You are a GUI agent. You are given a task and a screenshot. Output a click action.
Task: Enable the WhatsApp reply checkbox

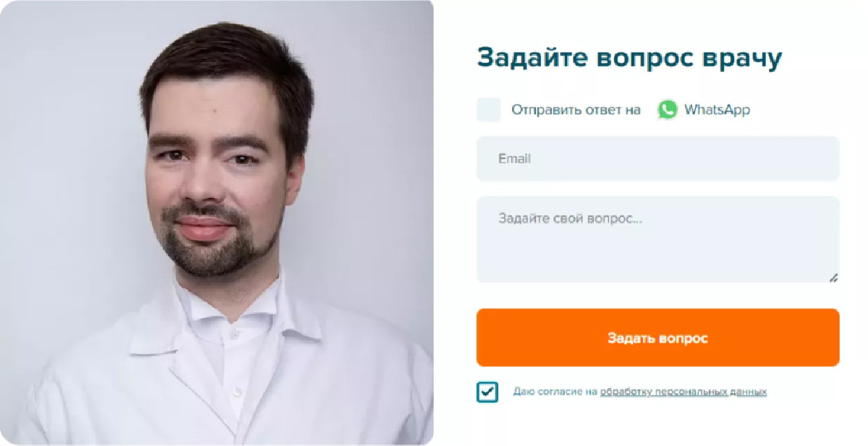pos(488,110)
